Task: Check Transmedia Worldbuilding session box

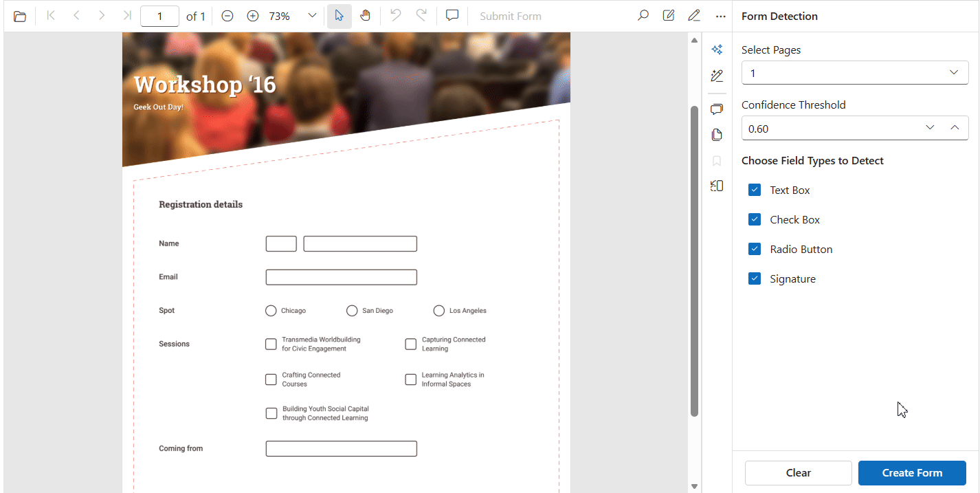Action: (x=271, y=344)
